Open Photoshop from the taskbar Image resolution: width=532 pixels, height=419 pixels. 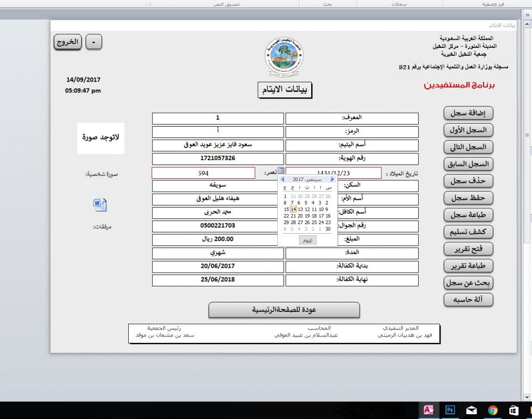[450, 410]
